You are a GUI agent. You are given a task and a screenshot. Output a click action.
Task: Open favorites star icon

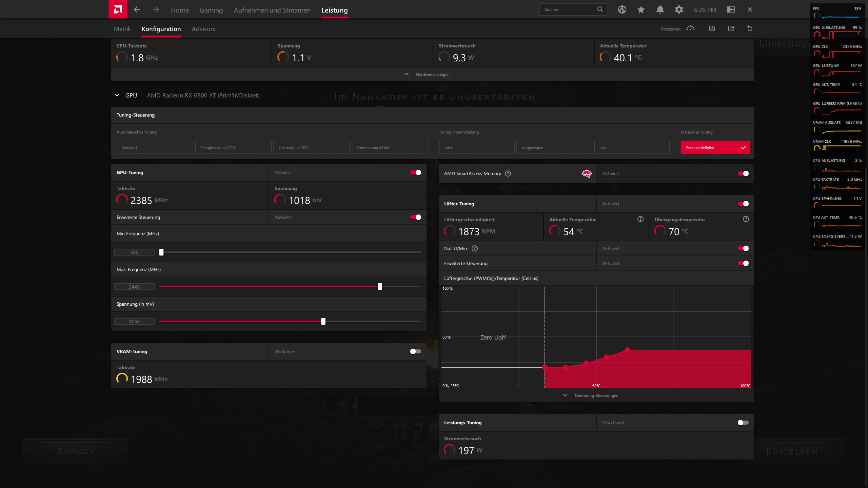tap(641, 9)
